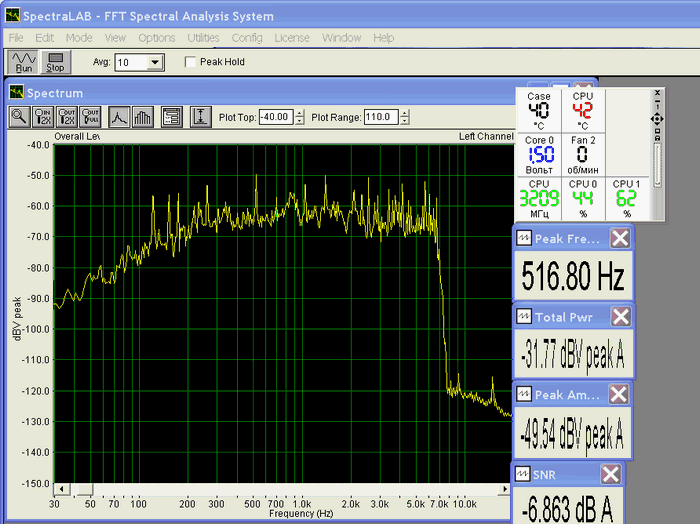This screenshot has width=700, height=524.
Task: Enable the Peak Hold checkbox
Action: click(192, 62)
